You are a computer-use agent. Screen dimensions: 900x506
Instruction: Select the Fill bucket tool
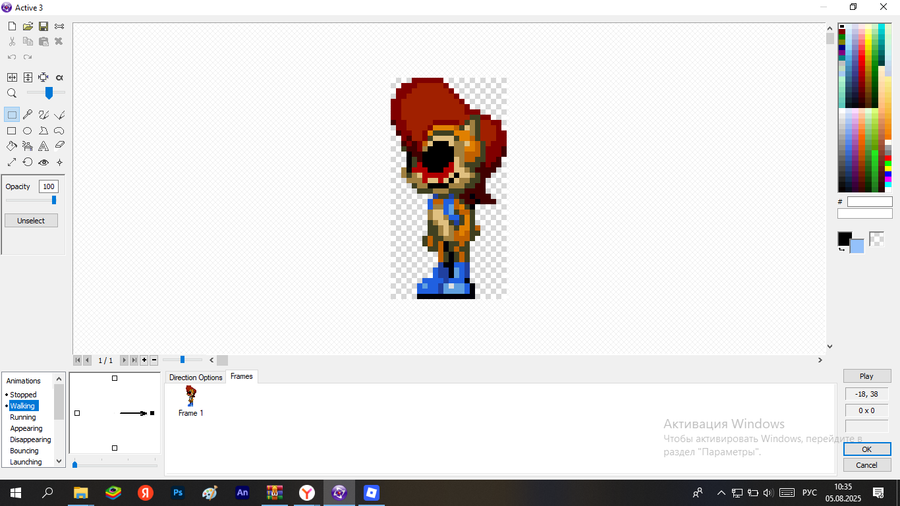[11, 146]
